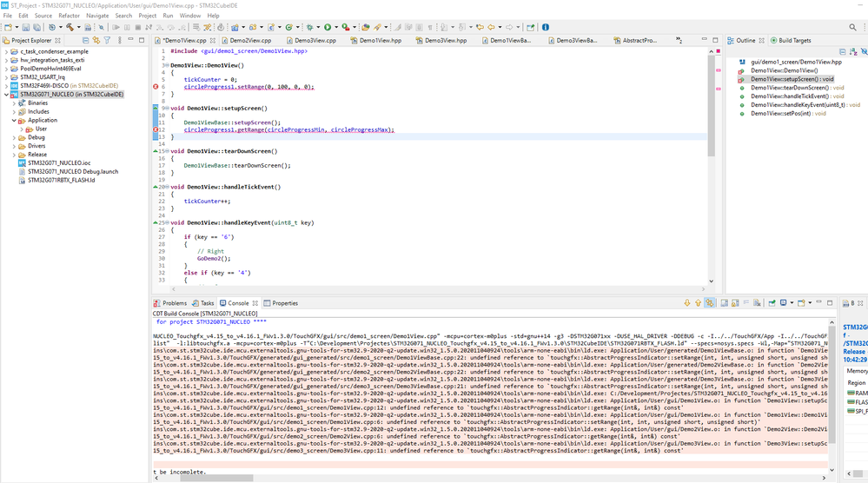
Task: Expand the hw_integration_tasks_exti project
Action: [x=7, y=60]
